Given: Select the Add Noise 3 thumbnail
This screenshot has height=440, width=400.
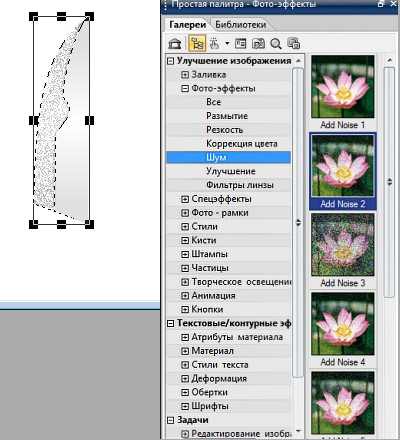Looking at the screenshot, I should coord(343,245).
